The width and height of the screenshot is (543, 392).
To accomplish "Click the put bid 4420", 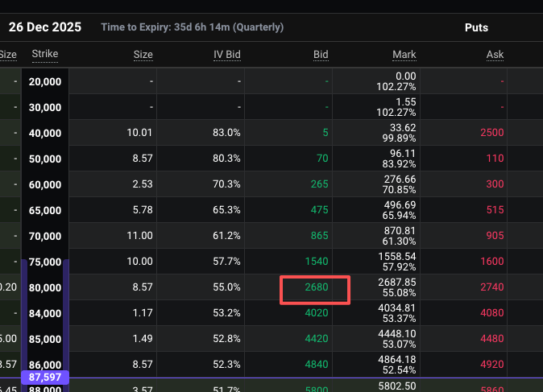I will (x=317, y=338).
